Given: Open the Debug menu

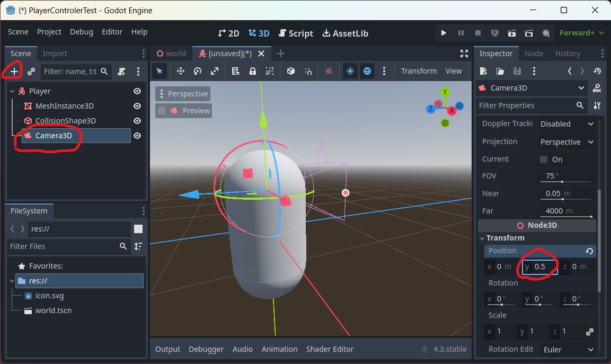Looking at the screenshot, I should (x=81, y=32).
